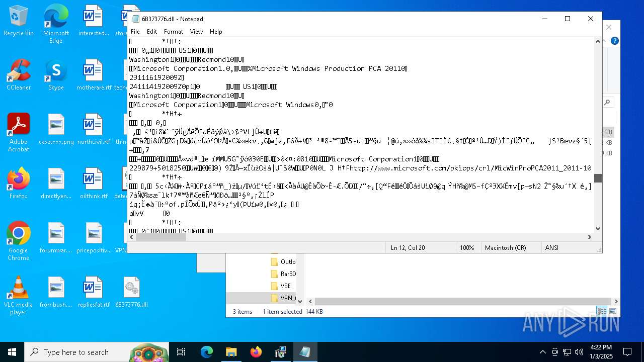Viewport: 644px width, 362px height.
Task: Open the Notepad Format menu
Action: [x=174, y=32]
